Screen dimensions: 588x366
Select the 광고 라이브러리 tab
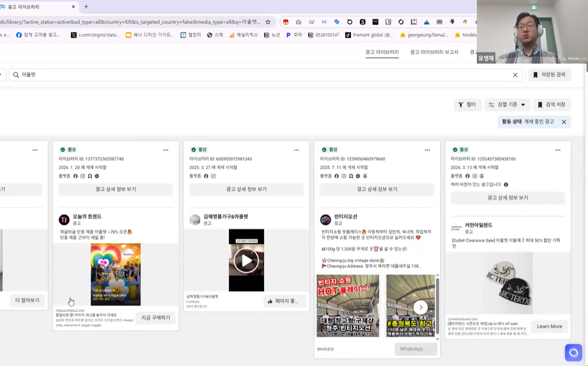[x=382, y=52]
